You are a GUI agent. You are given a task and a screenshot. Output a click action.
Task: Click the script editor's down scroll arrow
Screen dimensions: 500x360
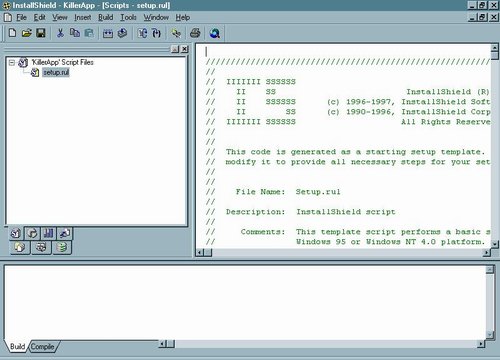pos(495,244)
